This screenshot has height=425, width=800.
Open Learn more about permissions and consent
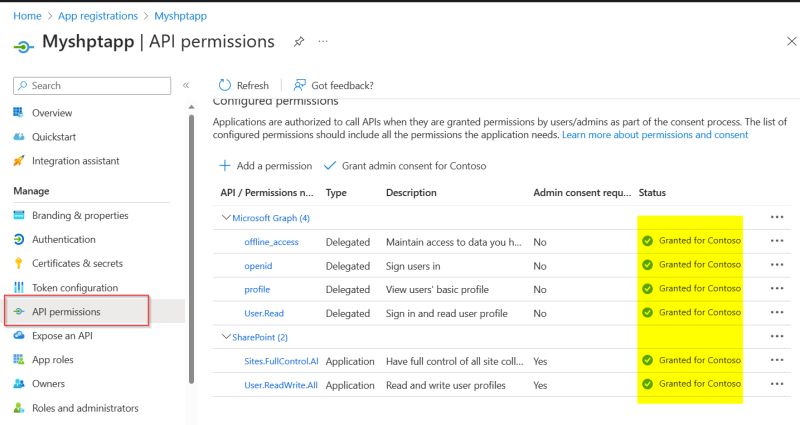(655, 135)
